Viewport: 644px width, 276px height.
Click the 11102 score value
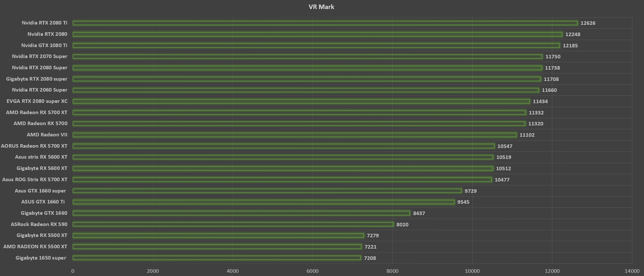click(527, 135)
